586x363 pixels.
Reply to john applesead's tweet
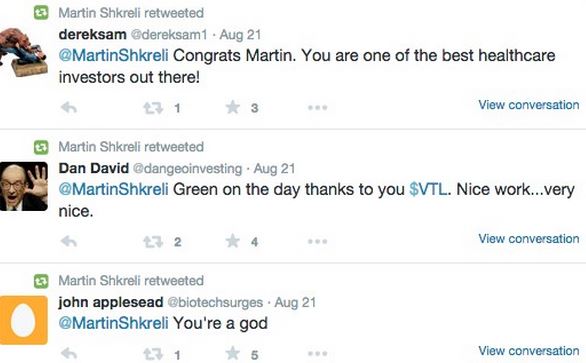click(x=69, y=353)
